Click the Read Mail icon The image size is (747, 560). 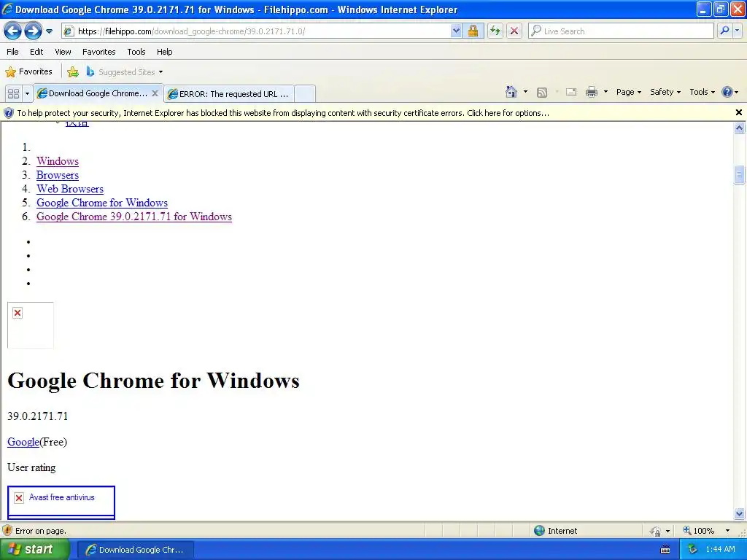click(571, 92)
